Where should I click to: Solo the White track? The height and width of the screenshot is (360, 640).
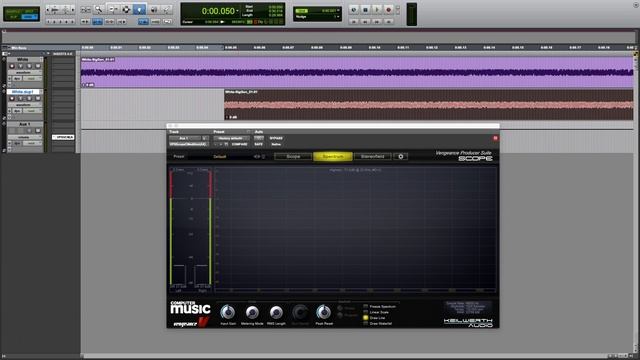(x=29, y=66)
